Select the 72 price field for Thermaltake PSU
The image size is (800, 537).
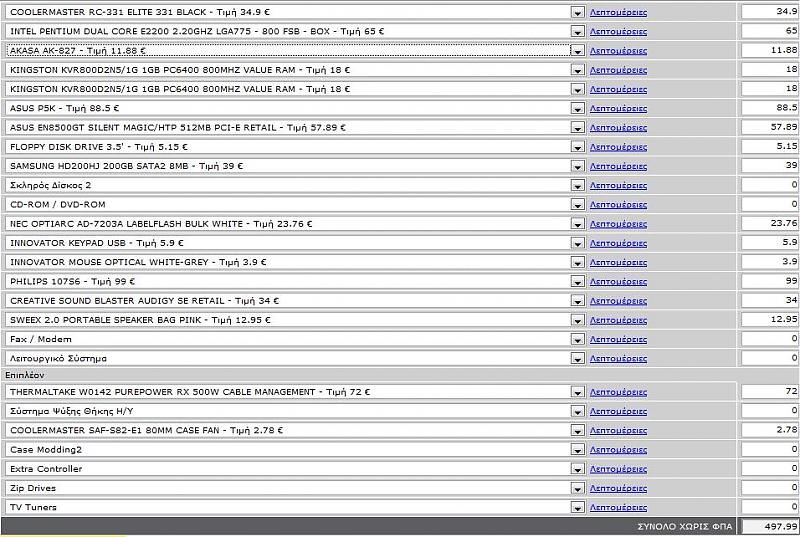pos(770,392)
